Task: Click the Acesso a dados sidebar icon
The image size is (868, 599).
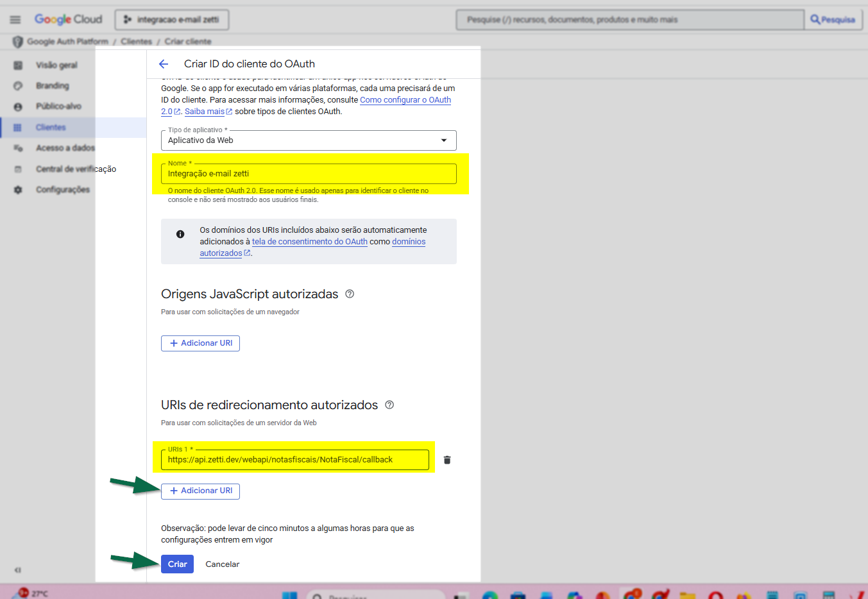Action: click(x=18, y=148)
